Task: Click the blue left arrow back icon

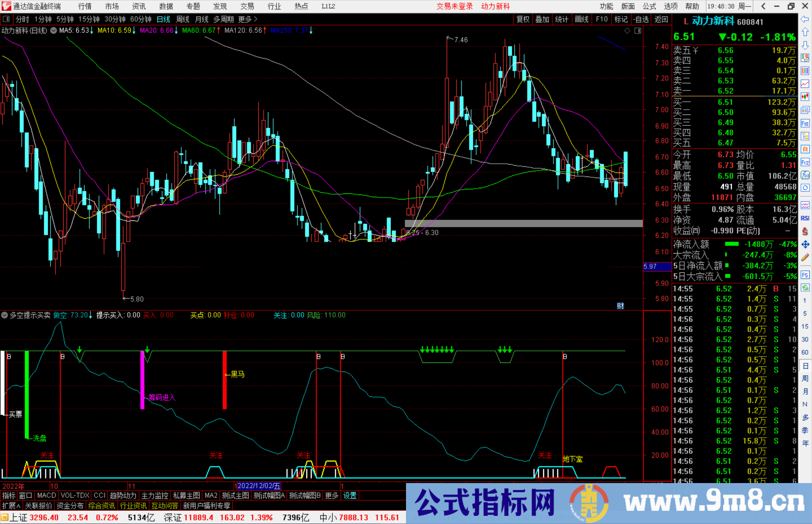Action: (x=805, y=19)
